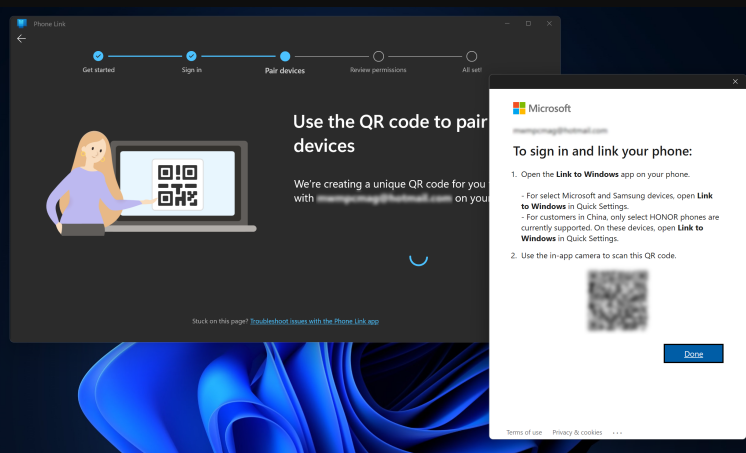Screen dimensions: 746x453
Task: Click the Done button in sign-in dialog
Action: [694, 354]
